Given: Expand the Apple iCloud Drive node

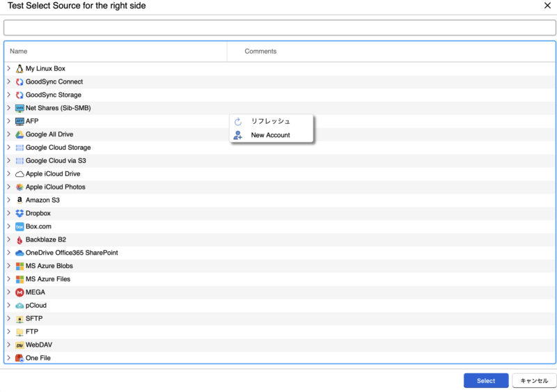Looking at the screenshot, I should pyautogui.click(x=8, y=173).
